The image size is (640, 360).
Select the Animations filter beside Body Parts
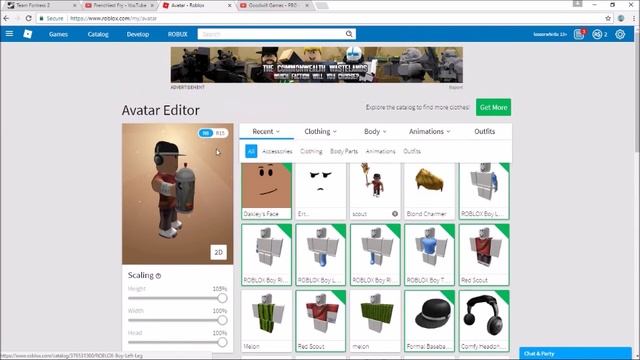click(380, 151)
